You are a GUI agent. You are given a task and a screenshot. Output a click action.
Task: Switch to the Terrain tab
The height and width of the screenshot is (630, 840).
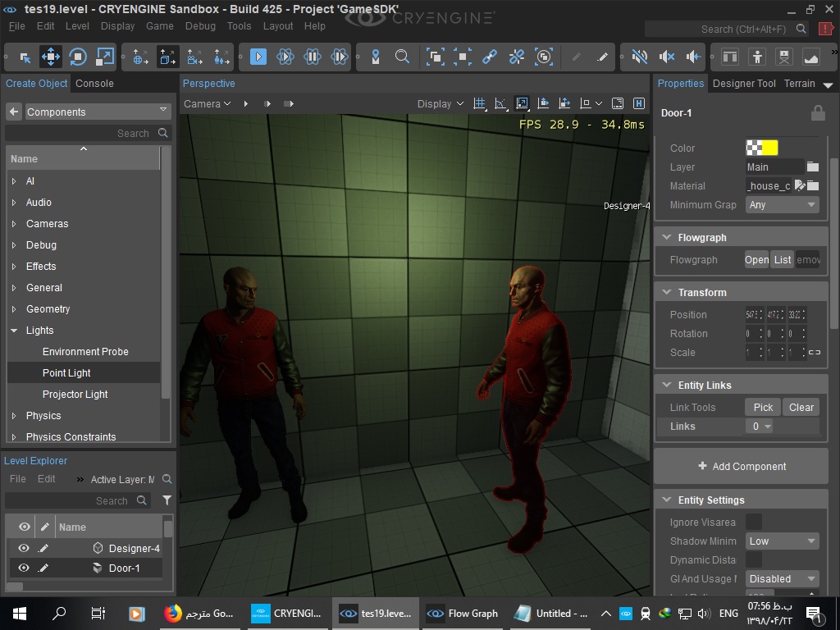pyautogui.click(x=799, y=83)
